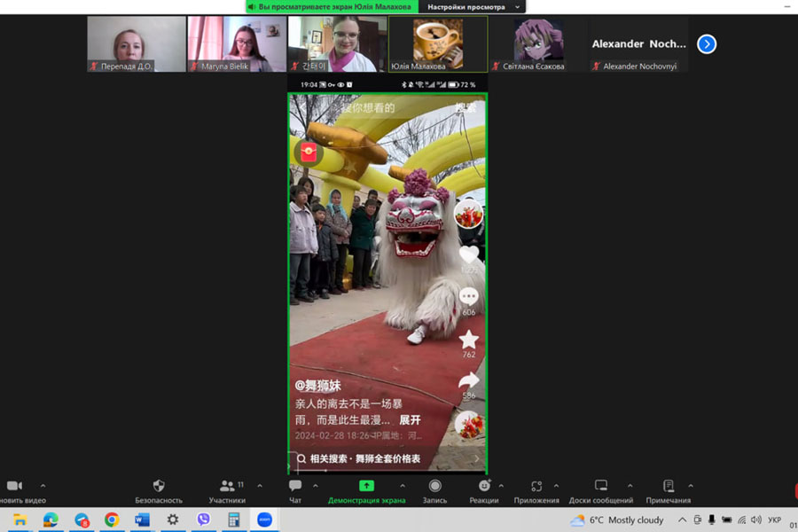Open the Security (Безопасность) shield icon
Image resolution: width=798 pixels, height=532 pixels.
[159, 486]
